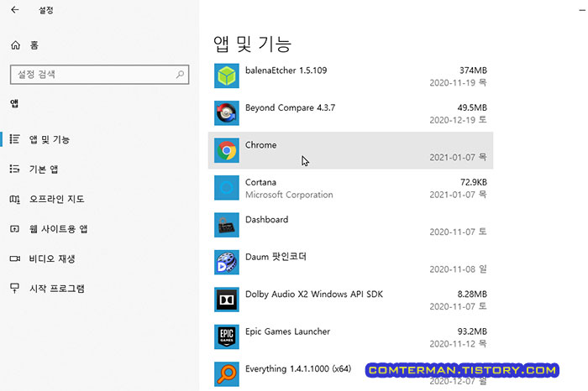Click the Startup programs icon
588x391 pixels.
tap(14, 288)
